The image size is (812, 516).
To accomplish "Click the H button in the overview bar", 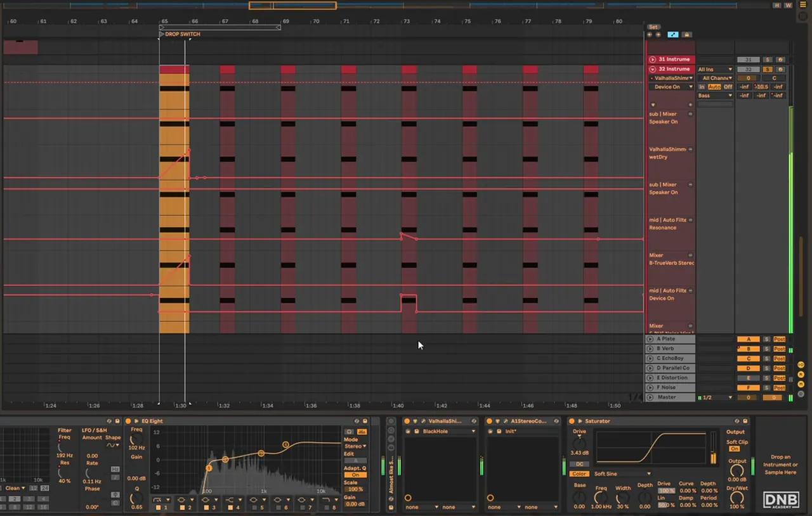I will [776, 5].
